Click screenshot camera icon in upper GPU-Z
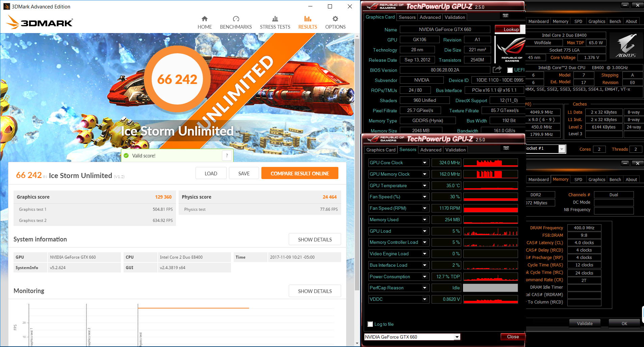 (506, 16)
